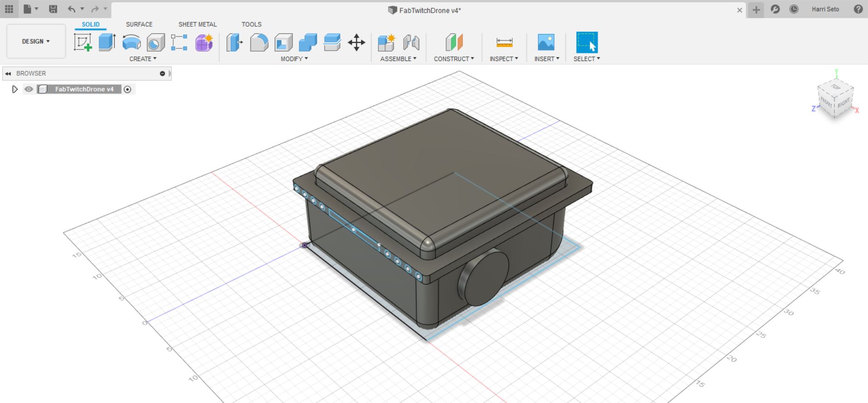The width and height of the screenshot is (868, 403).
Task: Open the redo history dropdown arrow
Action: pos(105,9)
